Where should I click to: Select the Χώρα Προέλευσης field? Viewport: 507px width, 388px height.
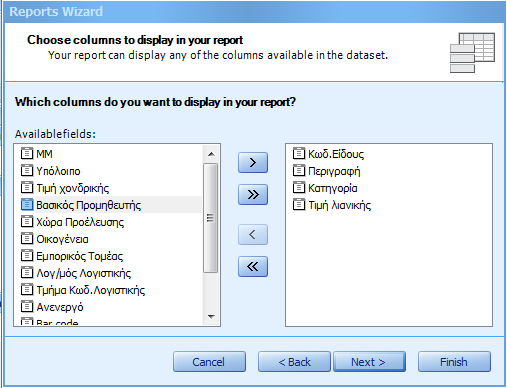[x=80, y=222]
